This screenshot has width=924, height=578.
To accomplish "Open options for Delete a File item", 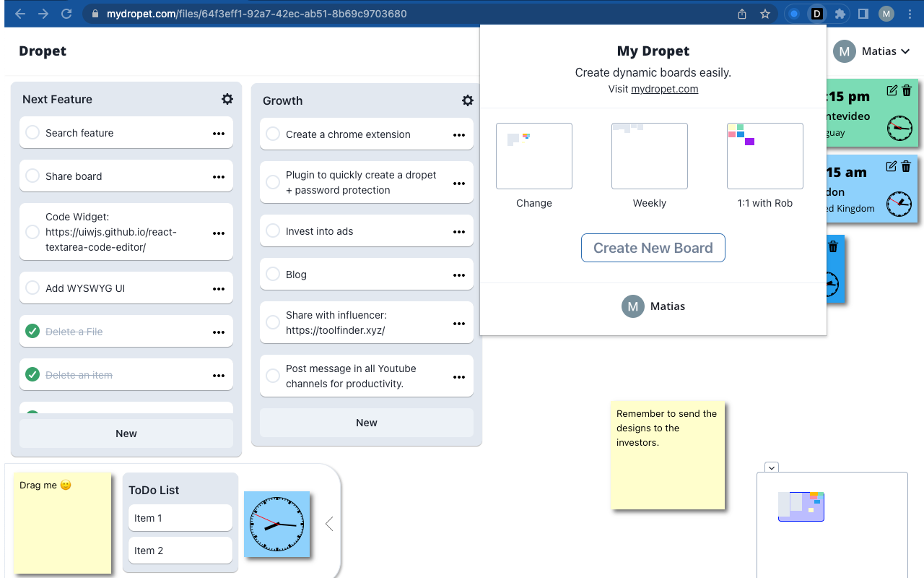I will pos(219,332).
